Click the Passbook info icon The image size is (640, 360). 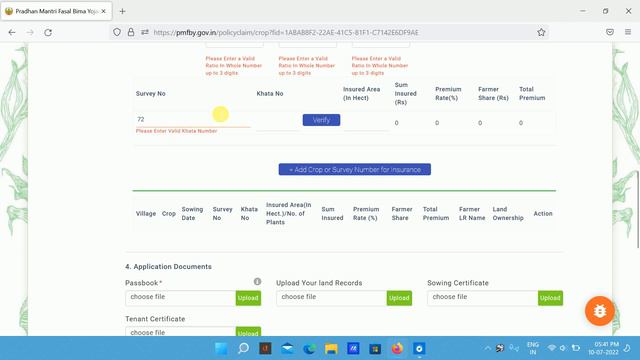point(257,282)
